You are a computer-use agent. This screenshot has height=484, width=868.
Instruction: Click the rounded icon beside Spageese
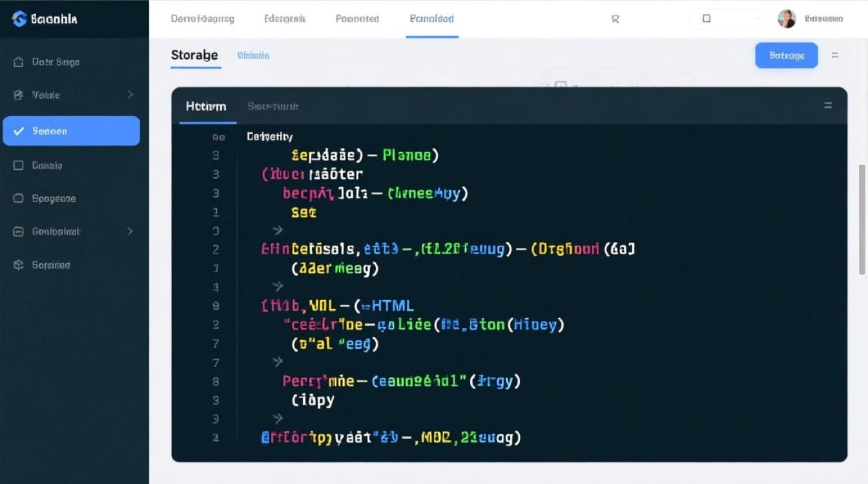pos(18,198)
